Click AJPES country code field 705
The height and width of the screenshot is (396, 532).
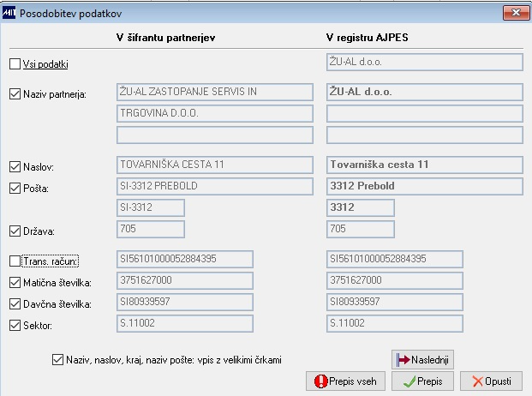pos(361,229)
